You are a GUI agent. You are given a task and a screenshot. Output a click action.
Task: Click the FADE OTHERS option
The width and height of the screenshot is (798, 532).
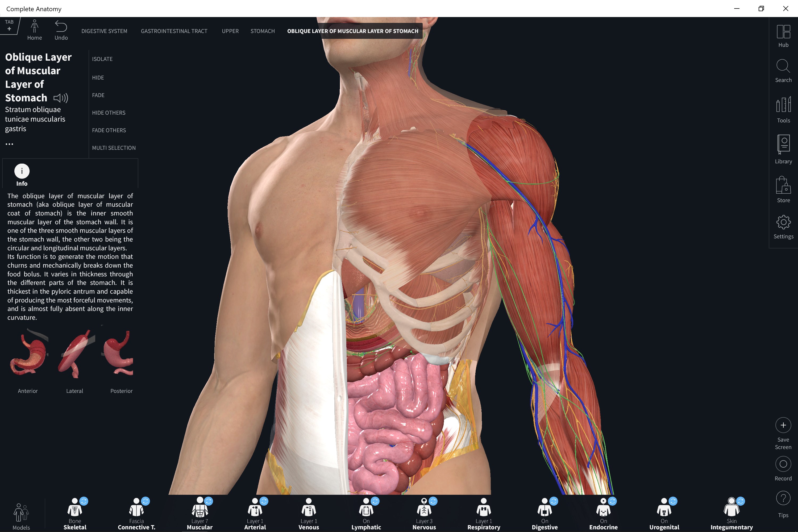click(x=109, y=130)
